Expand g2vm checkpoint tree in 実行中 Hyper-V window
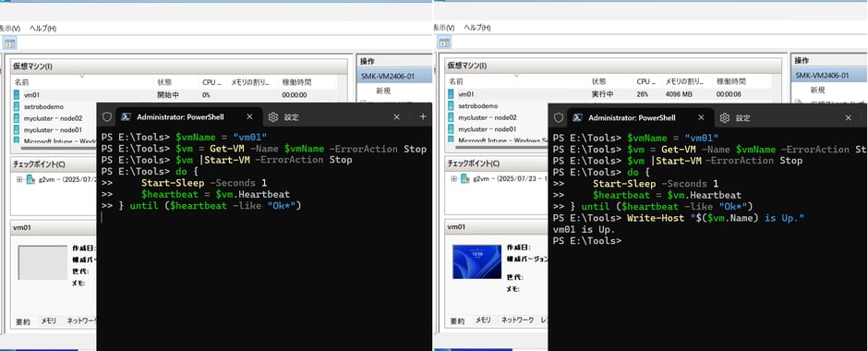The height and width of the screenshot is (351, 868). tap(454, 179)
